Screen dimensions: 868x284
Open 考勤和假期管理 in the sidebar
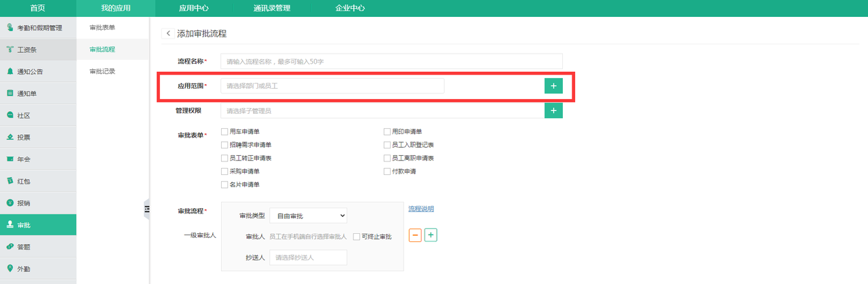[x=38, y=28]
